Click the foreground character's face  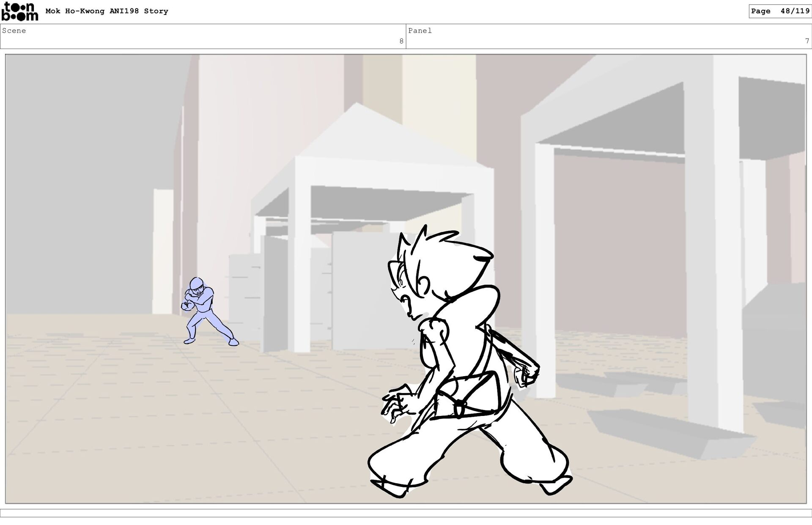click(408, 298)
